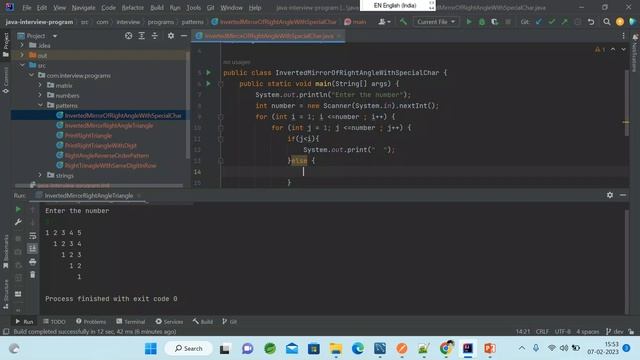Open the Refactor menu
The image size is (640, 360).
133,7
